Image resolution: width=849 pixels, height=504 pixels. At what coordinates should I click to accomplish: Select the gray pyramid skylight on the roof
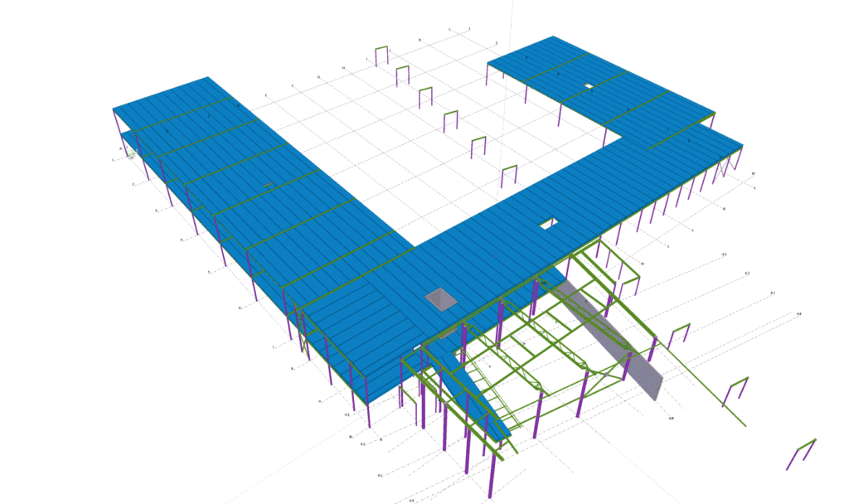point(441,299)
